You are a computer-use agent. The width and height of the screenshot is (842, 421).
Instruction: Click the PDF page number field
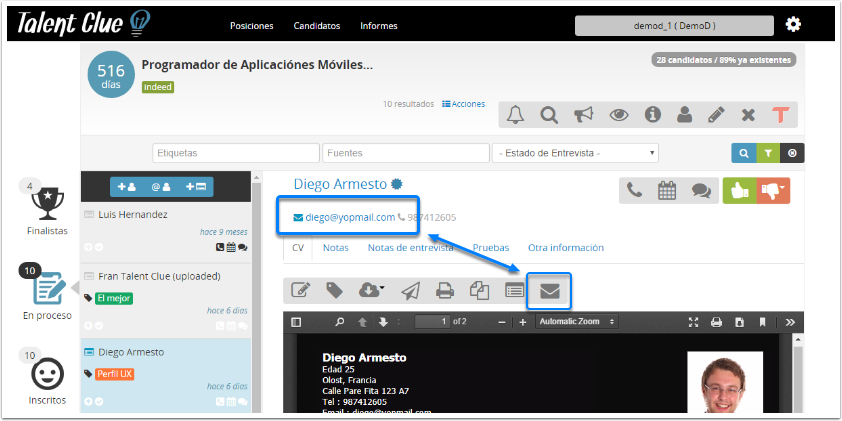[432, 322]
